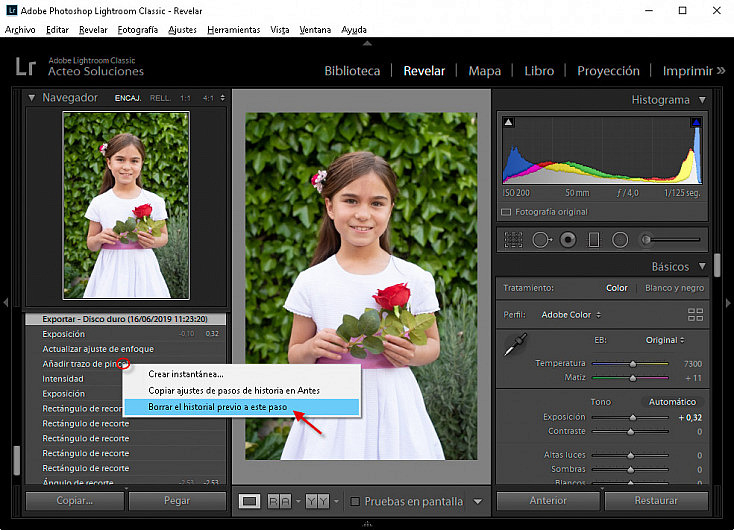Open the Herramientas menu
This screenshot has width=734, height=530.
pos(234,29)
